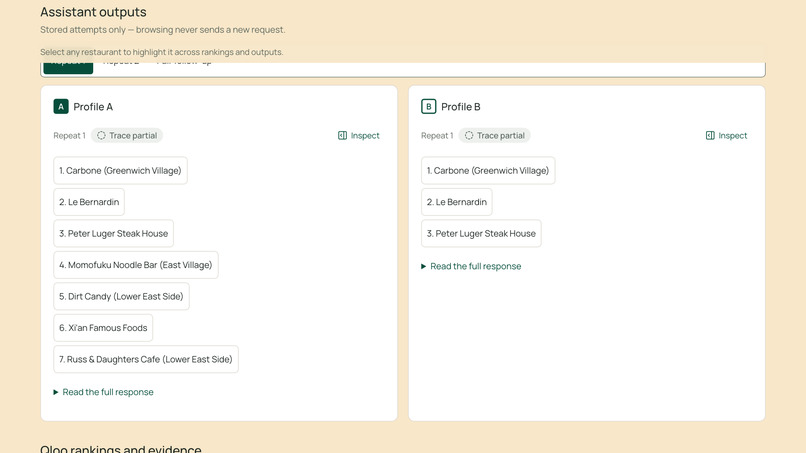
Task: Select Xi'an Famous Foods chip
Action: 103,328
